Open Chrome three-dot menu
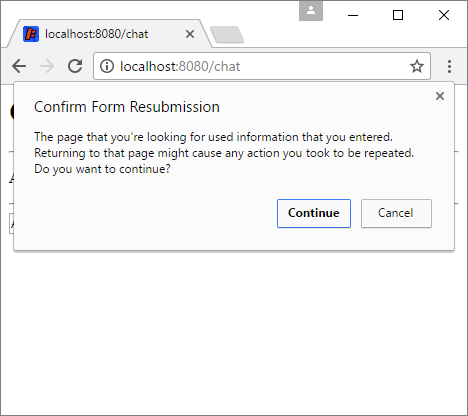Screen dimensions: 468x416 (x=449, y=66)
